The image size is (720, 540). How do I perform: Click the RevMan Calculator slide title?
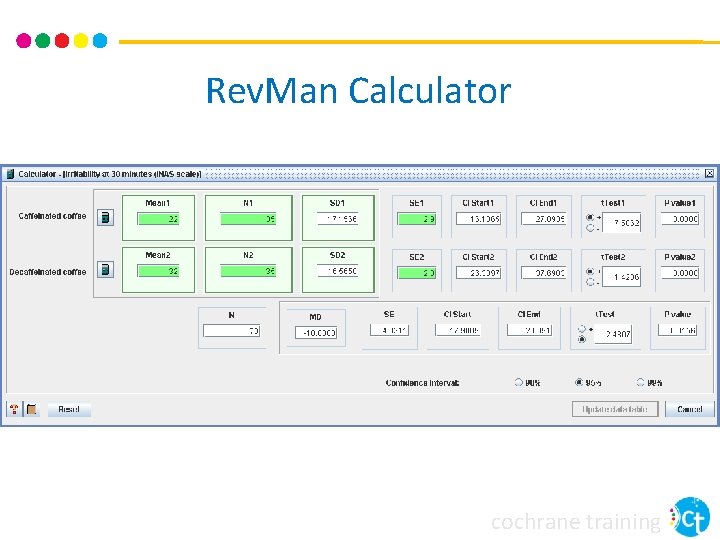tap(359, 90)
